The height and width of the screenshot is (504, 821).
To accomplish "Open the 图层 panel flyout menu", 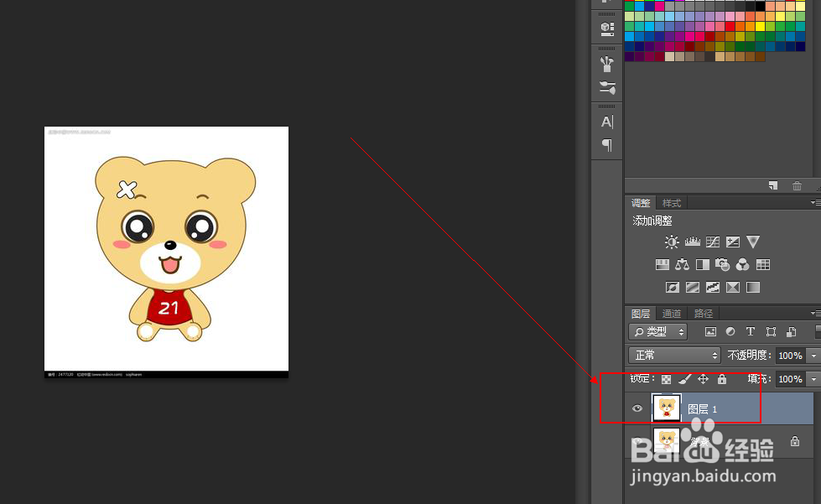I will [x=815, y=313].
